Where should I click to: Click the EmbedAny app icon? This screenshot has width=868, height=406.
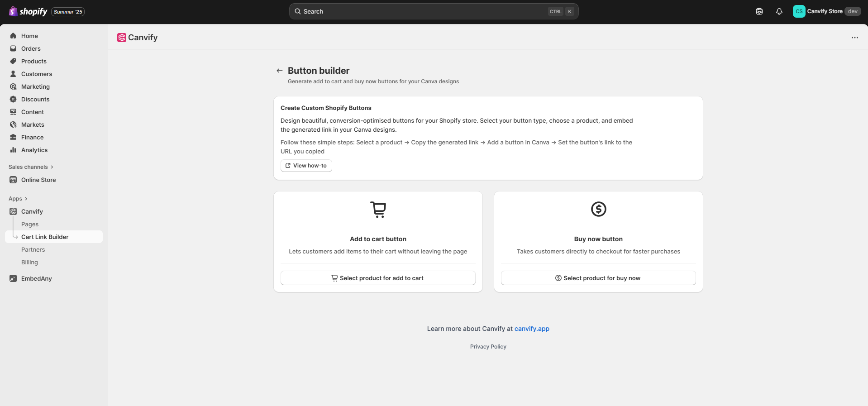click(x=13, y=278)
